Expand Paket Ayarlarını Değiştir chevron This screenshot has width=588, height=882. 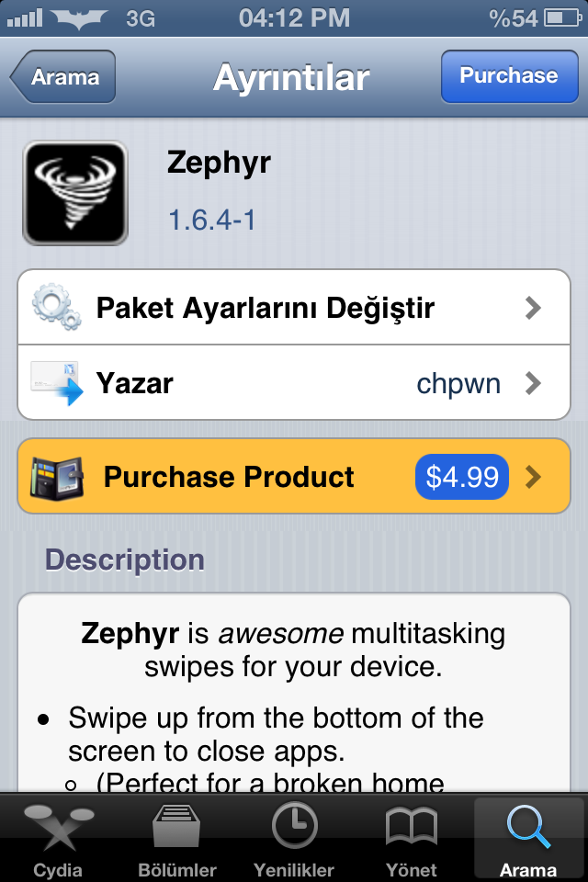tap(533, 308)
